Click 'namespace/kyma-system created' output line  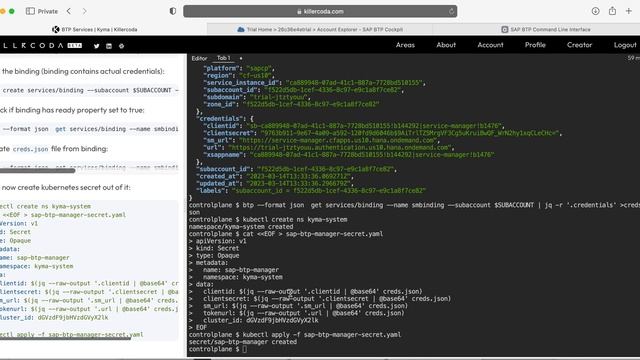[x=241, y=227]
